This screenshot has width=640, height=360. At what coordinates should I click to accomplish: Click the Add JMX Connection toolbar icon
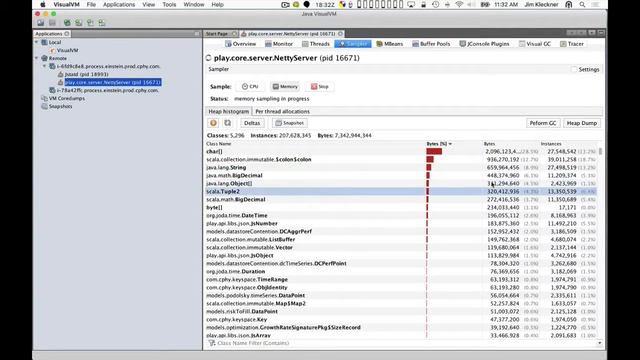[x=67, y=23]
